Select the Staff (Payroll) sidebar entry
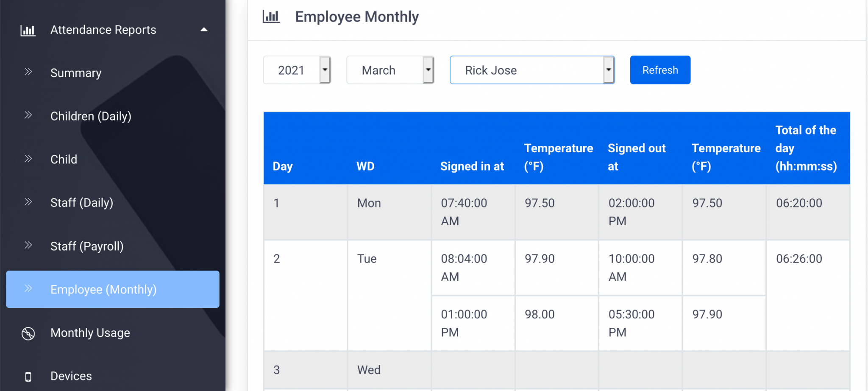Screen dimensions: 868x391 pyautogui.click(x=87, y=246)
